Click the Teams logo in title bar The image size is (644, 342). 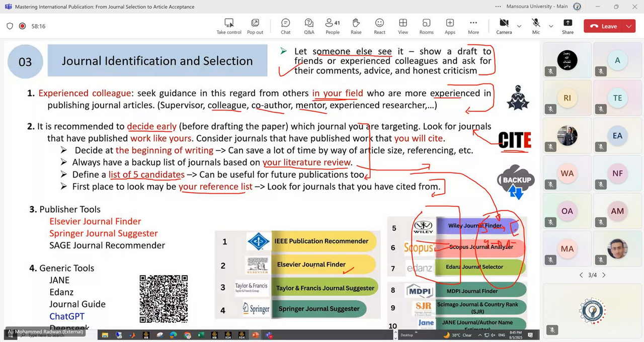point(8,7)
